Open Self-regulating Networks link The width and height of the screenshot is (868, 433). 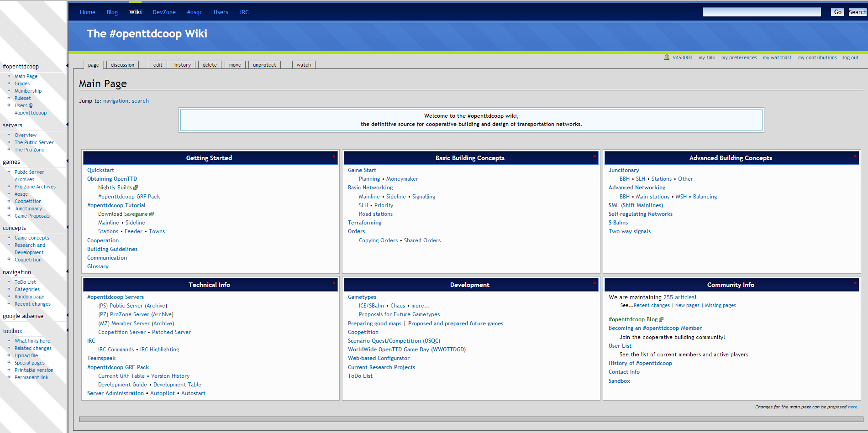(641, 214)
